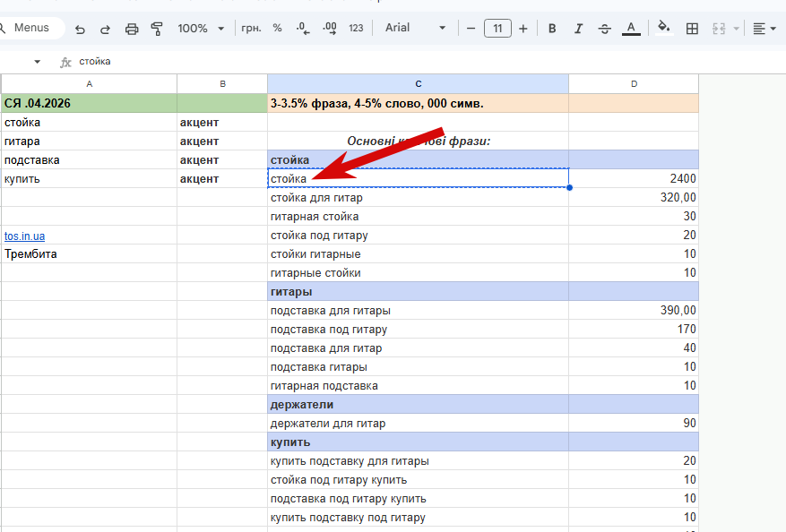
Task: Print the spreadsheet with printer icon
Action: (132, 29)
